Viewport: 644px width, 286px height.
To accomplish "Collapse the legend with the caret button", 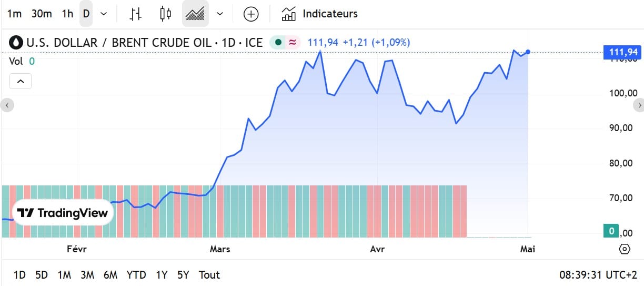I will tap(20, 81).
